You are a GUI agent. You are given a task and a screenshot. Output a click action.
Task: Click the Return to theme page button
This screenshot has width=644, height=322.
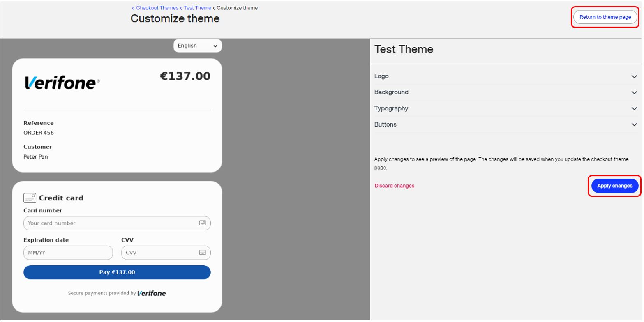tap(605, 17)
